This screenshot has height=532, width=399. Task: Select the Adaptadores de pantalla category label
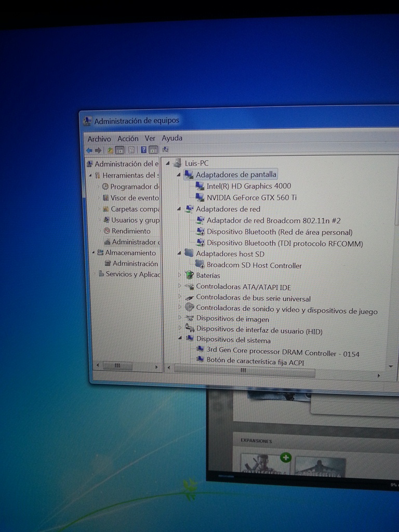(236, 175)
